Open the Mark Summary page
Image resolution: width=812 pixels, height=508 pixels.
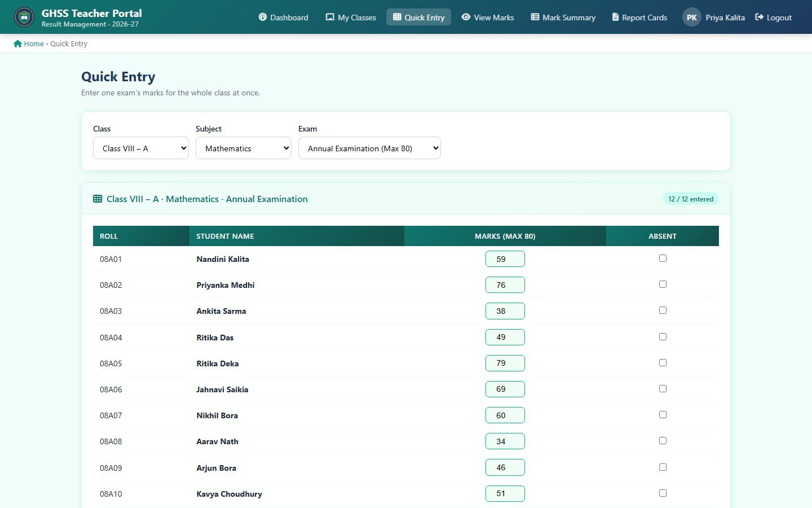click(563, 17)
